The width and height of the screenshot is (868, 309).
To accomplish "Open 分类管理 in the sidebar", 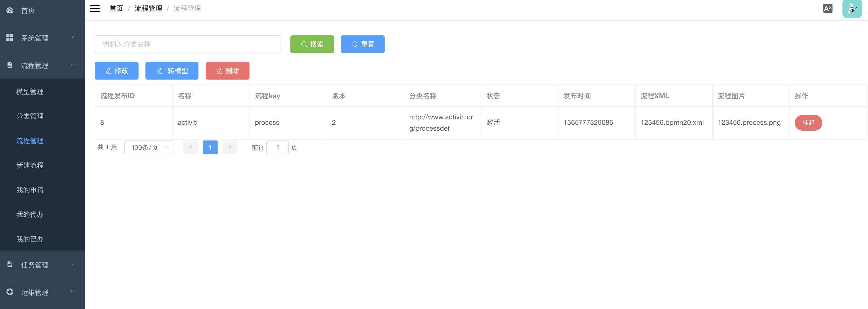I will click(x=42, y=116).
